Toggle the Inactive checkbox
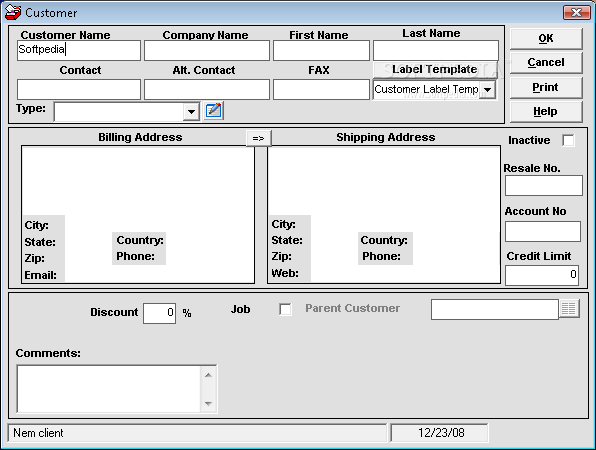Screen dimensions: 596x450 pyautogui.click(x=568, y=140)
